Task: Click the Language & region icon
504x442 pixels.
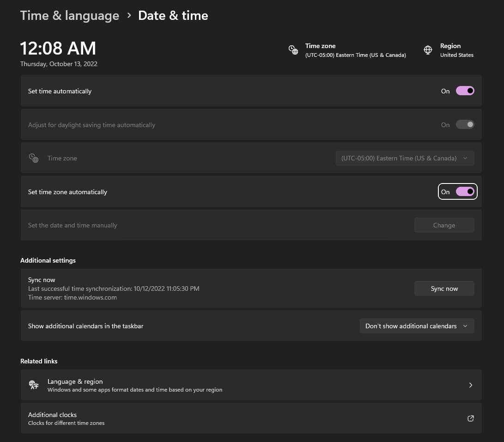Action: tap(34, 385)
